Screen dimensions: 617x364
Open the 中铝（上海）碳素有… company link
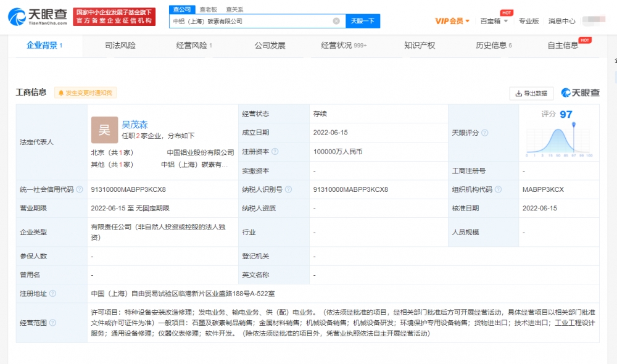(194, 165)
